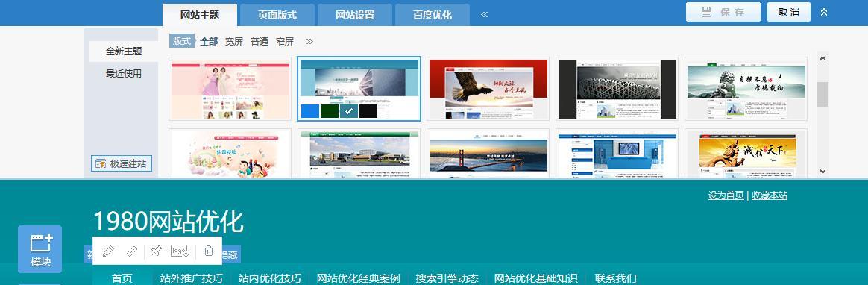Click the pin icon in floating toolbar
868x285 pixels.
[x=156, y=251]
